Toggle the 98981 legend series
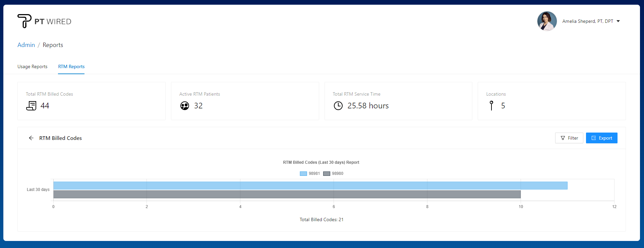The height and width of the screenshot is (248, 644). (310, 173)
